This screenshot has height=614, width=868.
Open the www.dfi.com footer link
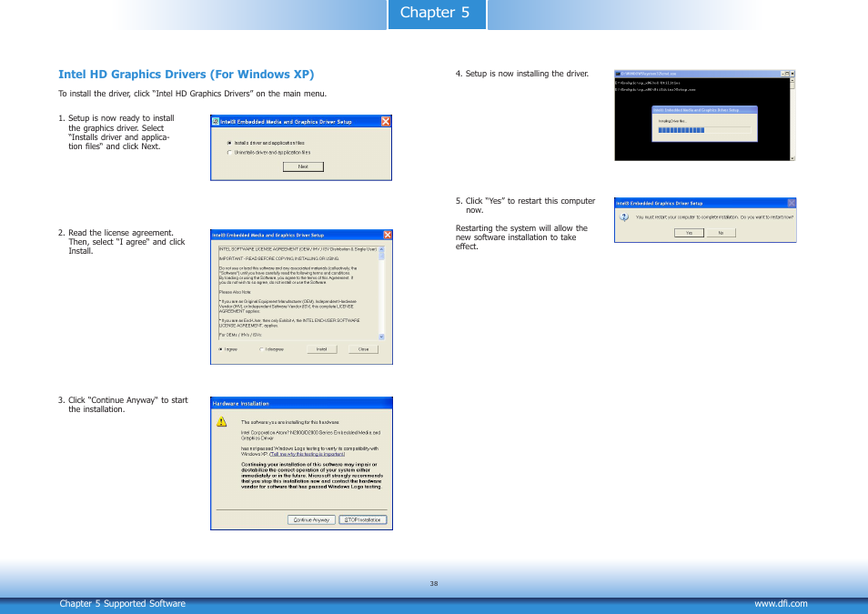click(781, 603)
